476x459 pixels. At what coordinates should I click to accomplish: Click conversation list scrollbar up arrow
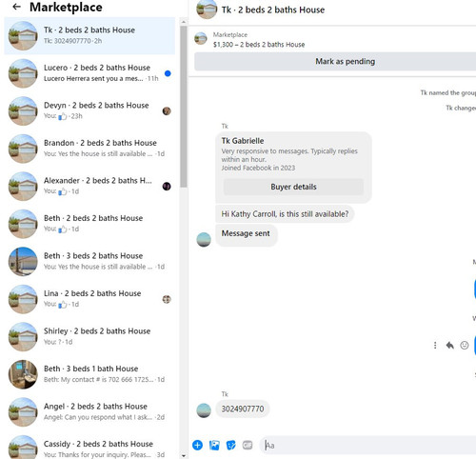click(x=183, y=22)
